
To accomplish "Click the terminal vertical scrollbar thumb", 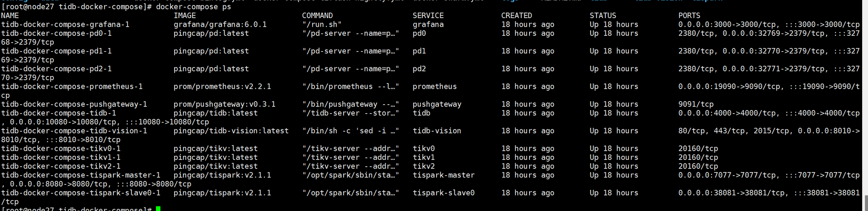I will [x=866, y=203].
